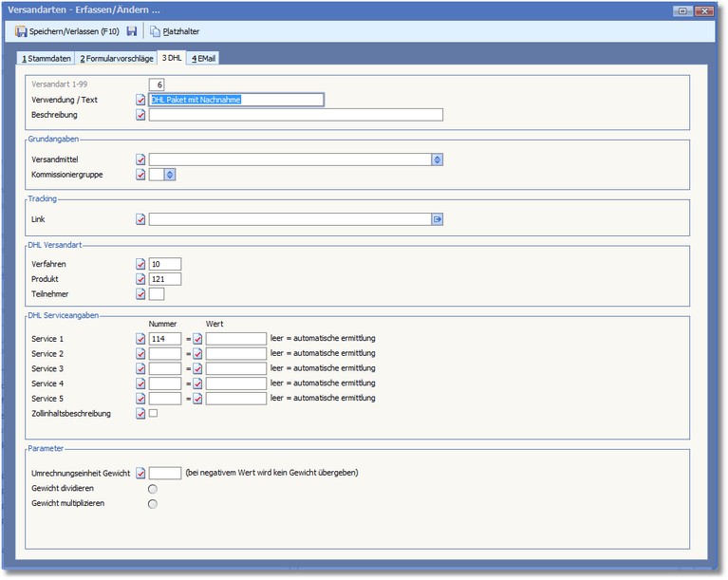Click into the Teilnehmer input field
This screenshot has height=580, width=728.
point(157,294)
